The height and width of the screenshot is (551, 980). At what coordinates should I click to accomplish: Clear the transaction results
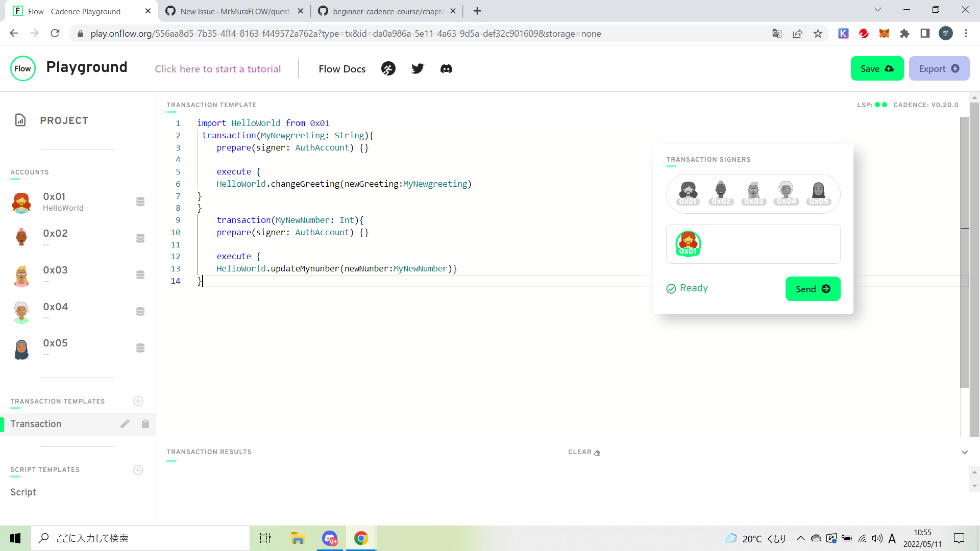[x=583, y=452]
